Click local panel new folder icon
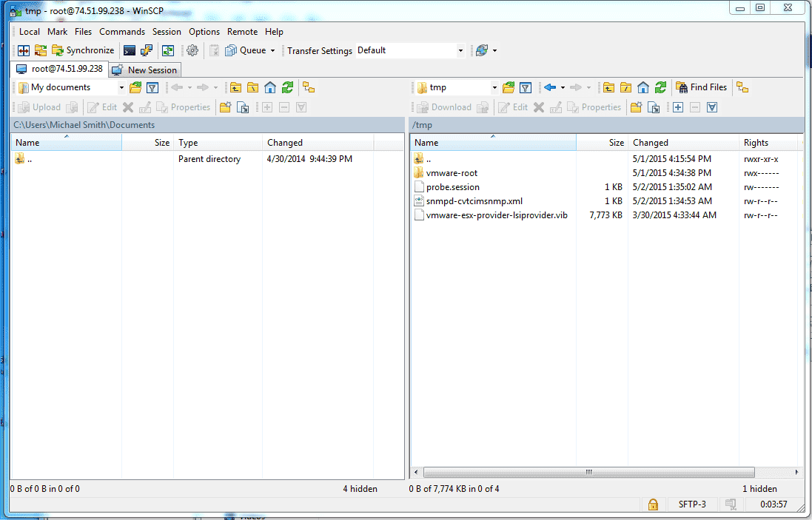Screen dimensions: 812x520 tap(225, 107)
